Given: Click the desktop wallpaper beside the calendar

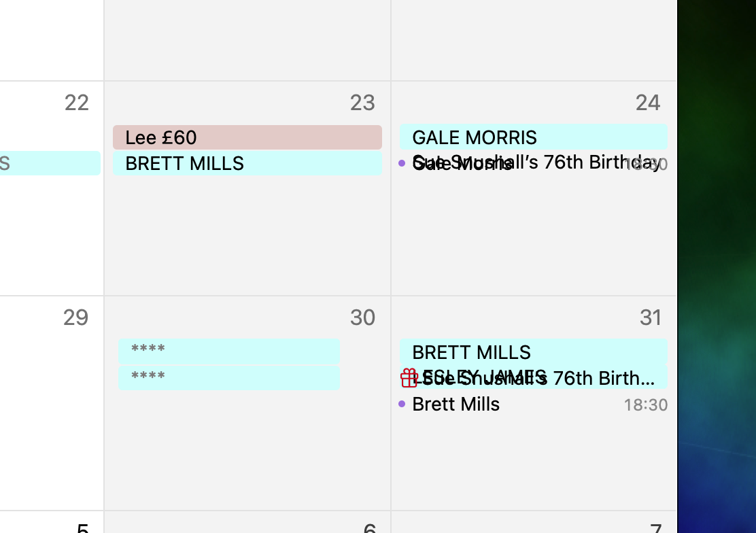Looking at the screenshot, I should [717, 272].
